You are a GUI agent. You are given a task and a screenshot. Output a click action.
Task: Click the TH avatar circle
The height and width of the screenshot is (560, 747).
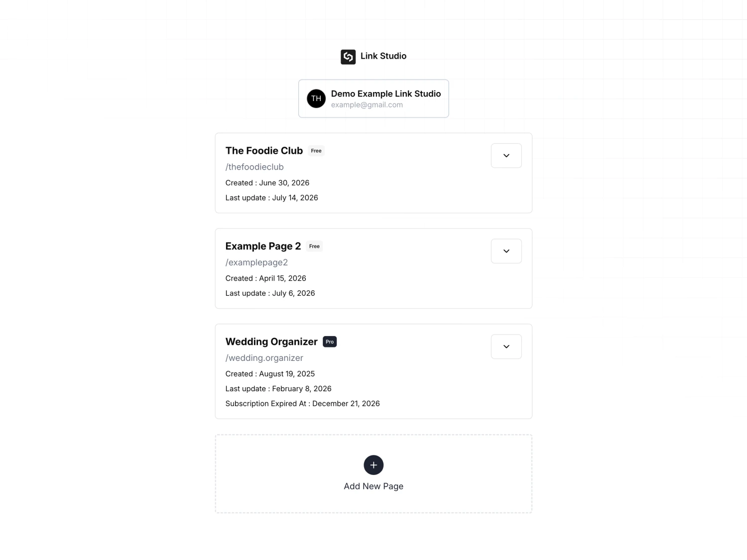(x=316, y=99)
